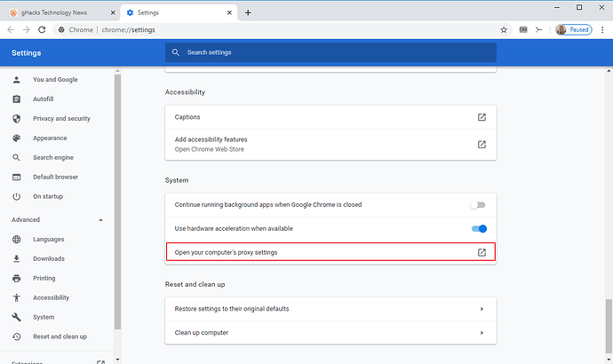
Task: Open Downloads settings in sidebar
Action: 49,258
